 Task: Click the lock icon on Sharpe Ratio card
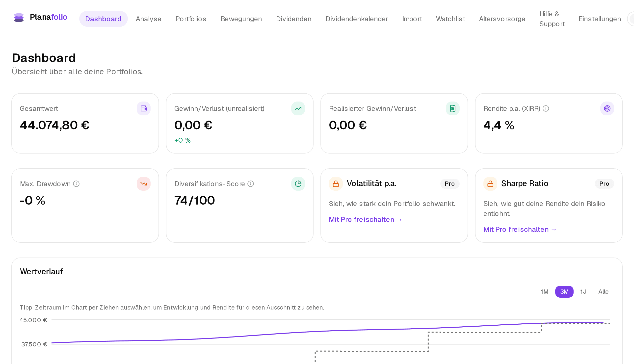(490, 184)
